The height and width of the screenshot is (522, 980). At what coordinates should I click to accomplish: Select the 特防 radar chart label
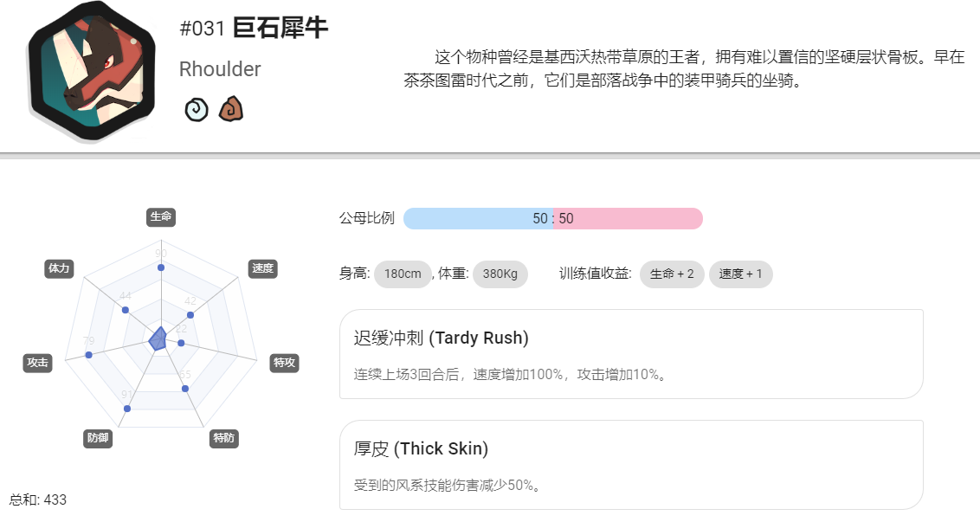[223, 438]
